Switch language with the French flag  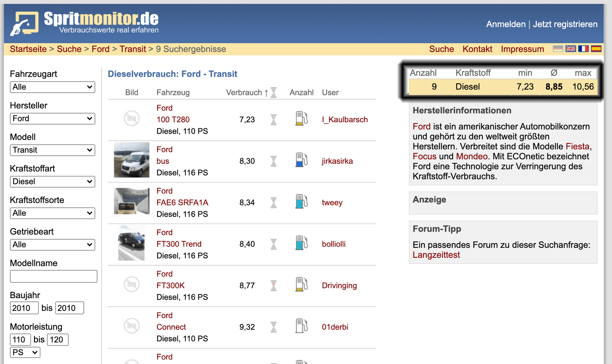point(583,49)
